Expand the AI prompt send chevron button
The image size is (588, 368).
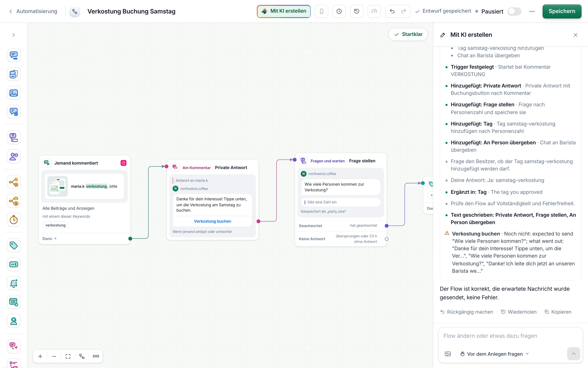pos(574,354)
